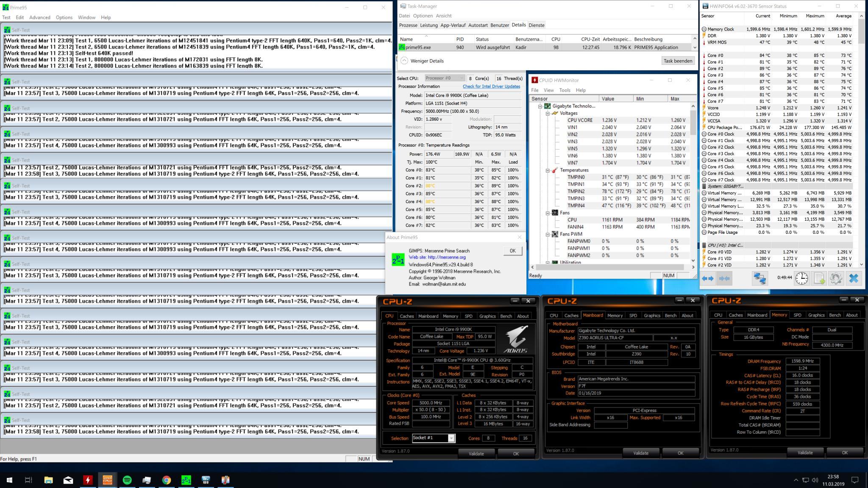This screenshot has width=868, height=488.
Task: Click HWiNFO collapse-columns inward arrows button
Action: click(x=725, y=278)
